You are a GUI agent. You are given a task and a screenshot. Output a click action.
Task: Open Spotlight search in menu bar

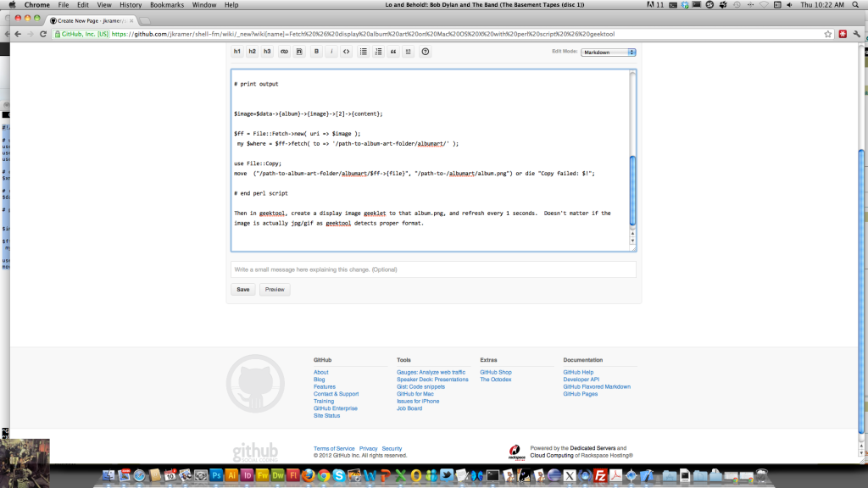(x=856, y=4)
